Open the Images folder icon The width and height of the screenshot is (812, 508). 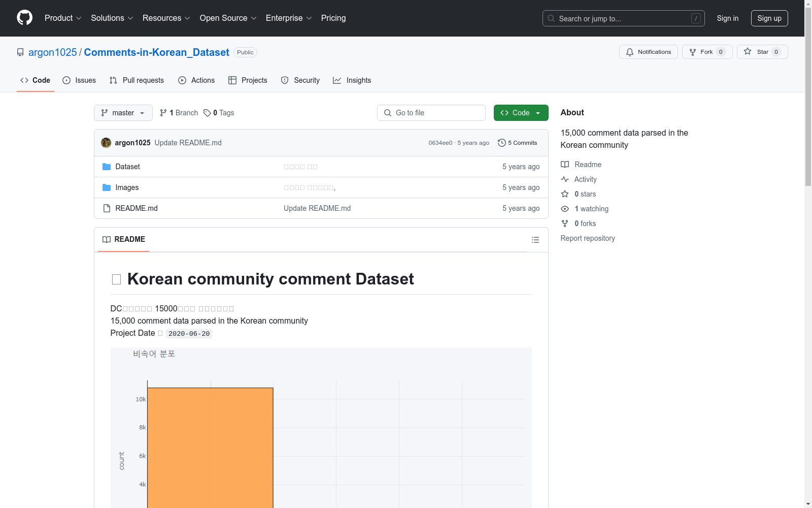[107, 187]
